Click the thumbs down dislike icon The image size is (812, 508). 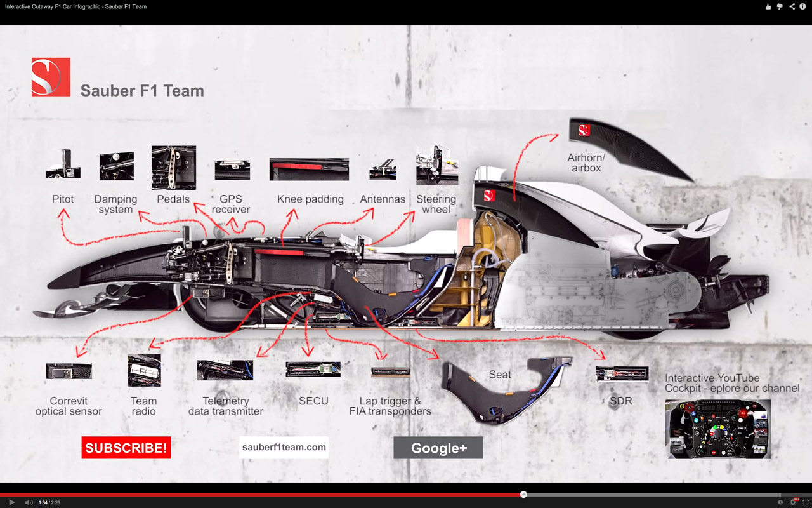[x=780, y=6]
